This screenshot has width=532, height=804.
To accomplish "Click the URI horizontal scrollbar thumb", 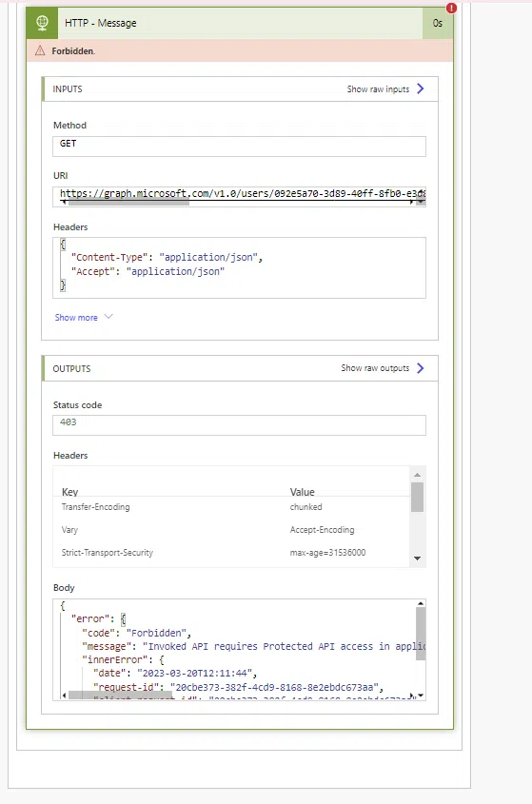I will (x=128, y=203).
